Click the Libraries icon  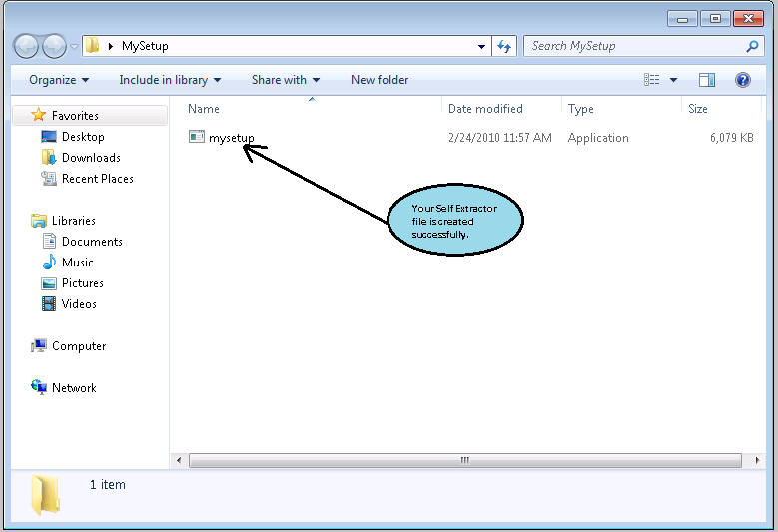tap(38, 221)
